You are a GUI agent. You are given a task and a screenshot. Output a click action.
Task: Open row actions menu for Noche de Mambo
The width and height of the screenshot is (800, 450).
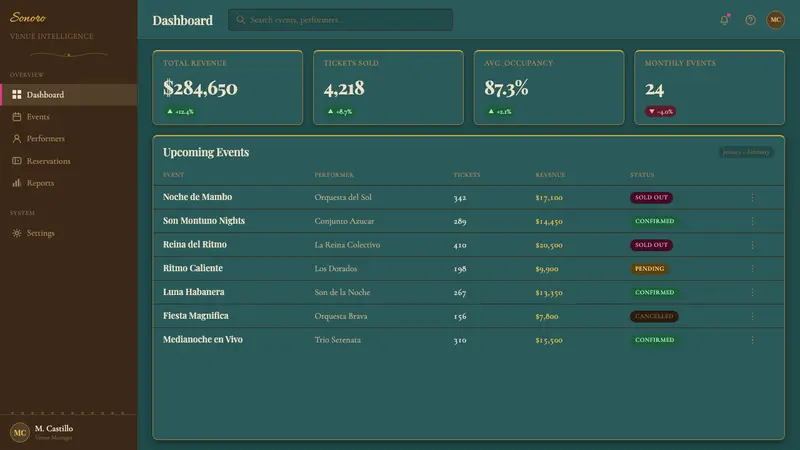[753, 197]
